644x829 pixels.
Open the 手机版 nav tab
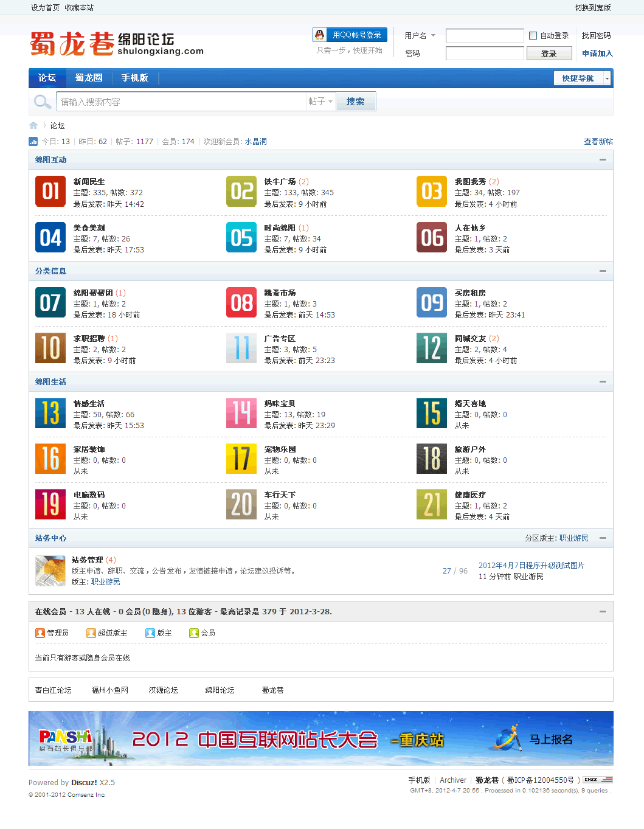tap(134, 78)
